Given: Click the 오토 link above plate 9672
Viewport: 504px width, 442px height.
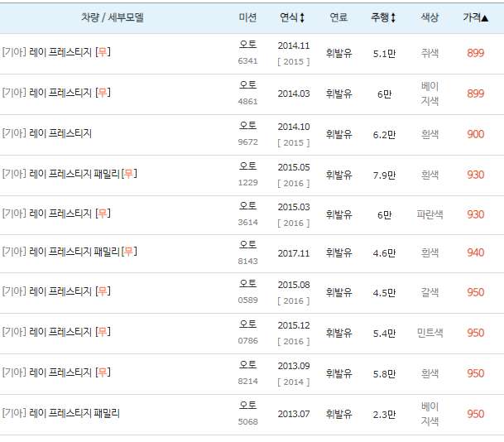Looking at the screenshot, I should [247, 125].
